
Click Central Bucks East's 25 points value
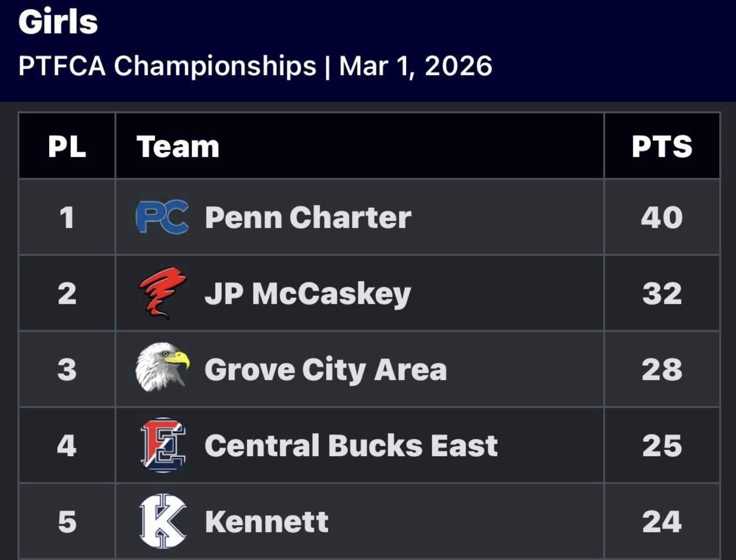click(662, 445)
